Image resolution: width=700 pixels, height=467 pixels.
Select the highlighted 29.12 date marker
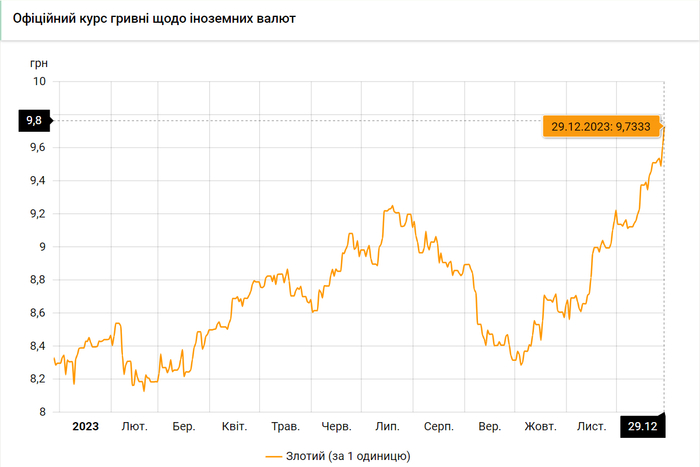coord(642,426)
